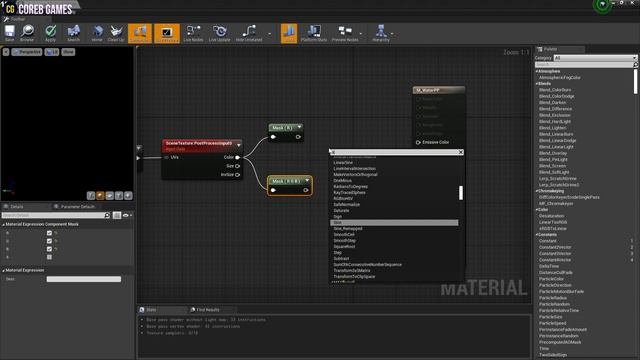Select the fourth preview shape icon
Screen dimensions: 640x360
click(x=119, y=196)
